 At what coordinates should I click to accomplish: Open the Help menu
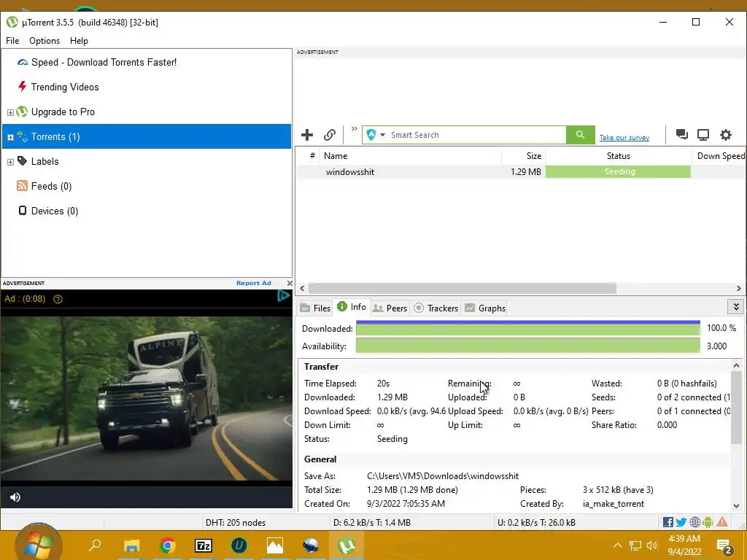coord(79,41)
